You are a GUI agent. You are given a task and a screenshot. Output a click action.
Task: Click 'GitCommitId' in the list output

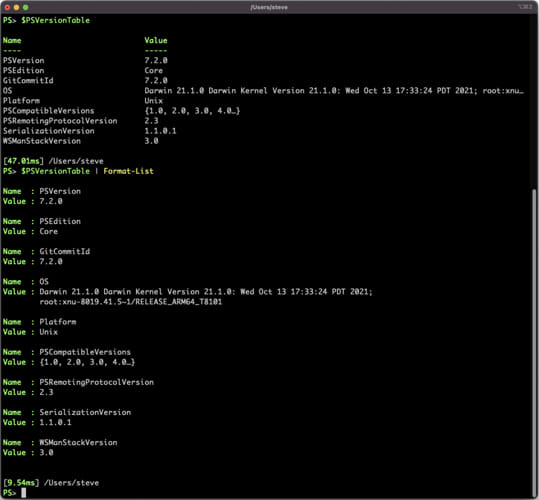click(65, 252)
